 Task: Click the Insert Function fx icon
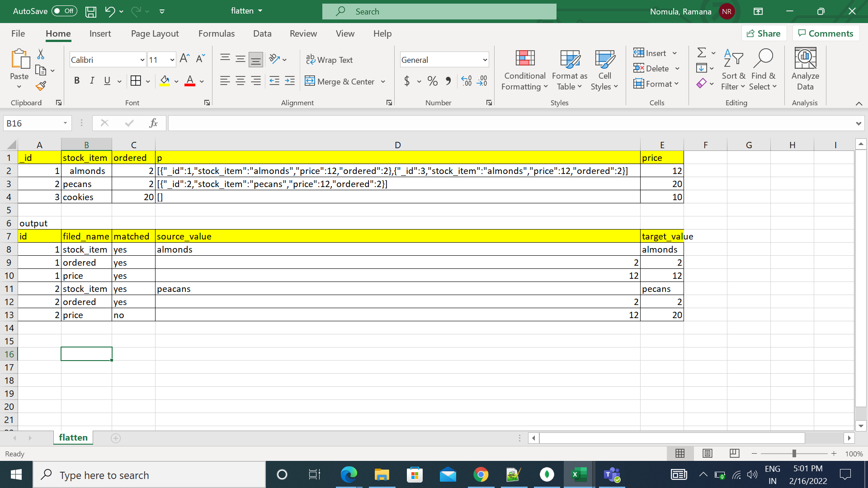(x=153, y=123)
